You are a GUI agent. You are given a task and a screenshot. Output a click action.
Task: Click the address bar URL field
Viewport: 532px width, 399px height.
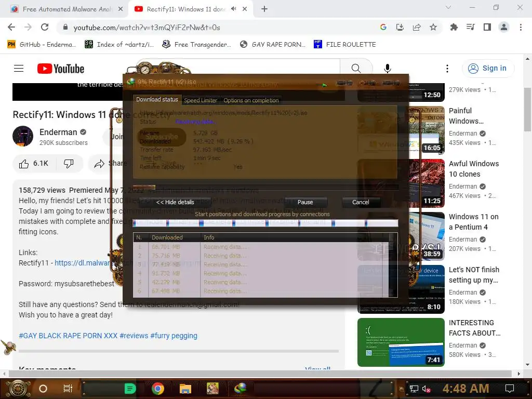coord(217,28)
